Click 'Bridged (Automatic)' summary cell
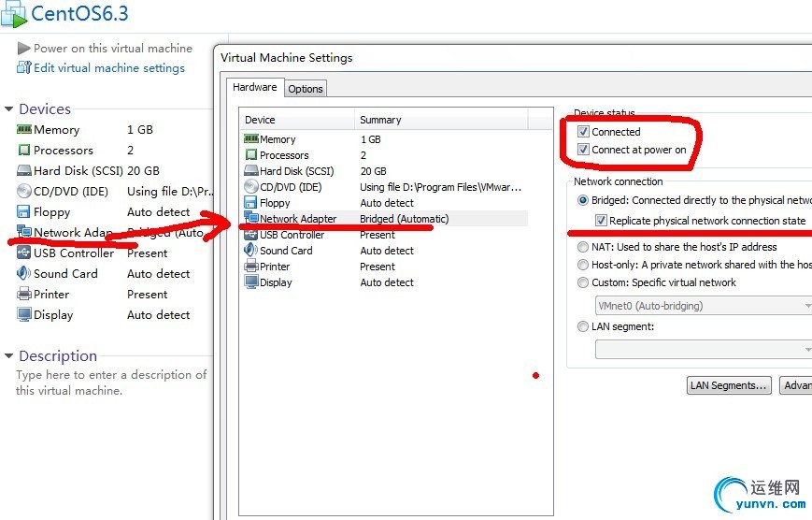This screenshot has width=812, height=520. pyautogui.click(x=405, y=219)
